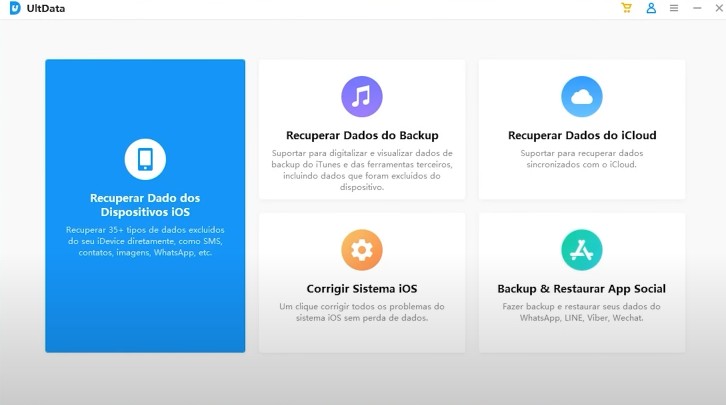Click description 'Suportar para recuperar dados sincronizados'
Screen dimensions: 726x405
click(x=582, y=159)
